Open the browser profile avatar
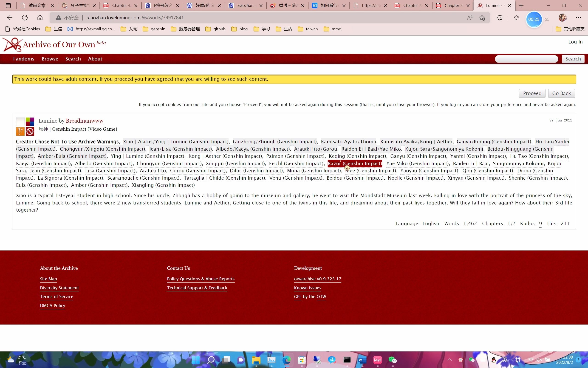 (563, 17)
